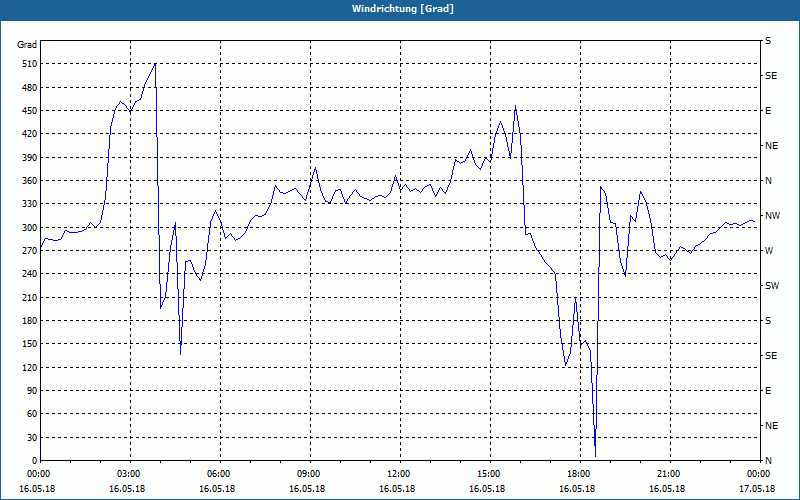Viewport: 800px width, 500px height.
Task: Click the S compass label beside the 180 gridline
Action: (x=768, y=321)
